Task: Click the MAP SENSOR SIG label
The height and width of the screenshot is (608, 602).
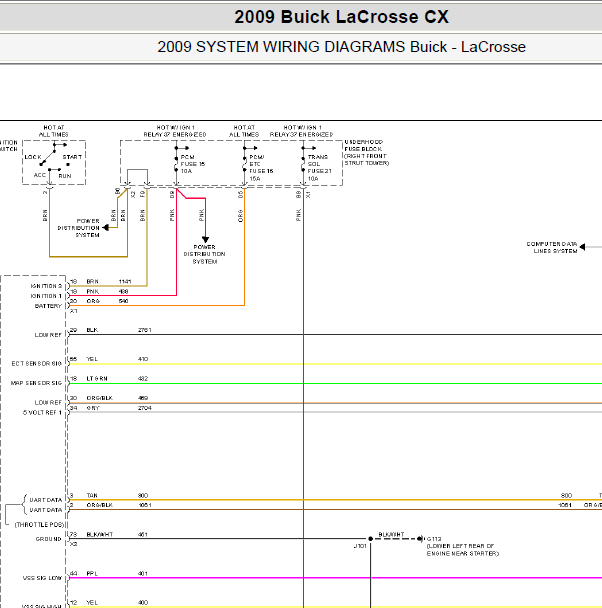Action: [36, 383]
